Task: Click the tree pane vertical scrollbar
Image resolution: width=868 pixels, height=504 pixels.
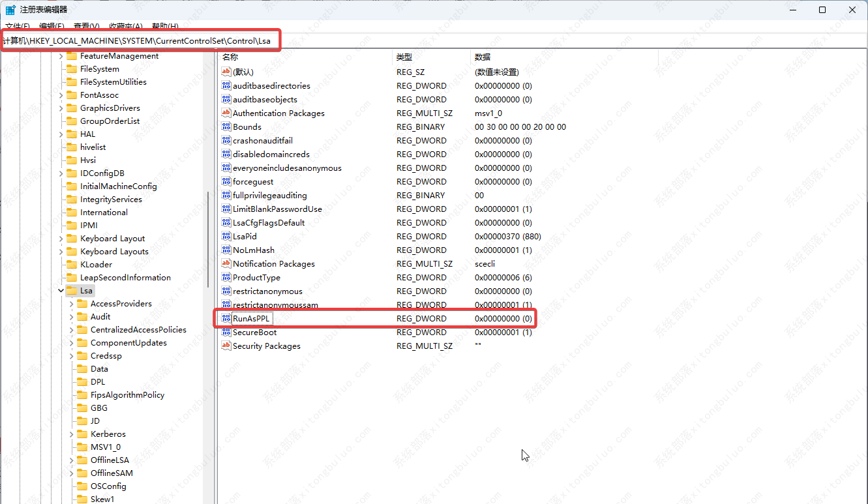Action: pos(208,261)
